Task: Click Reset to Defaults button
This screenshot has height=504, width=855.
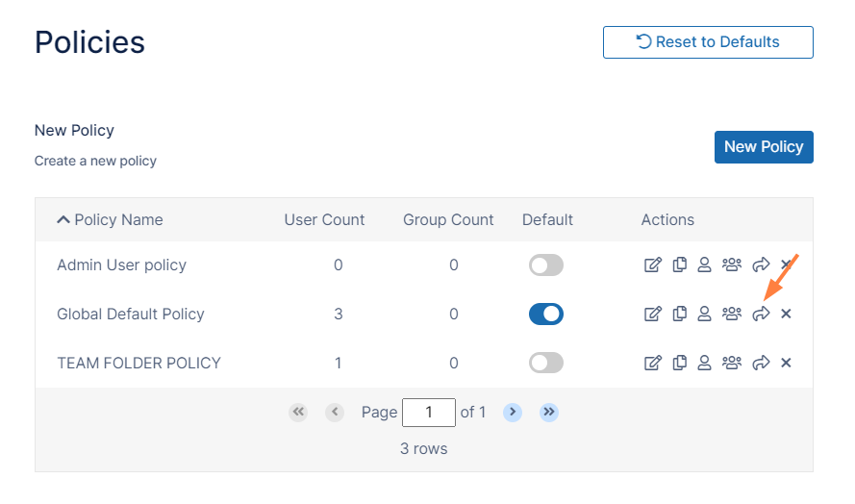Action: click(708, 42)
